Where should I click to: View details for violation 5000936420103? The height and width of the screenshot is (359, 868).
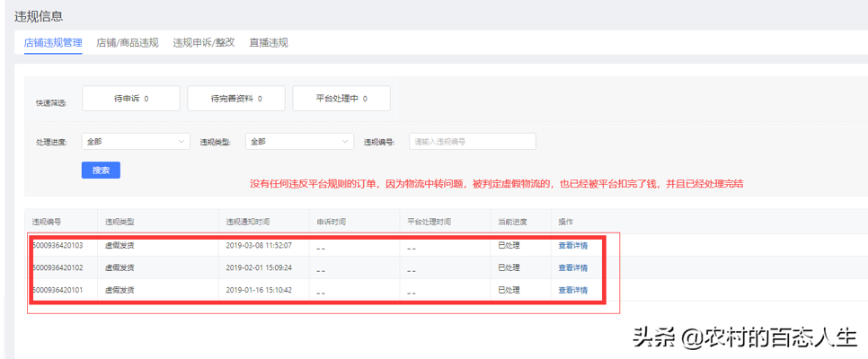573,246
